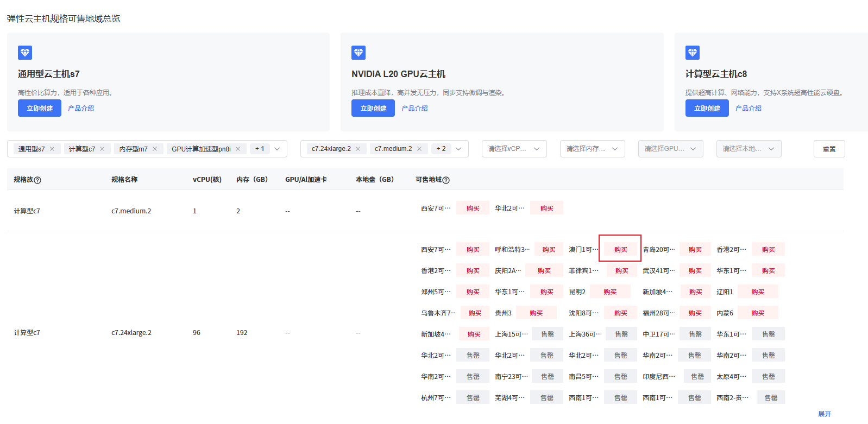Click 立即创建 for NVIDIA L20 GPU云主机
Screen dimensions: 868x424
point(373,108)
